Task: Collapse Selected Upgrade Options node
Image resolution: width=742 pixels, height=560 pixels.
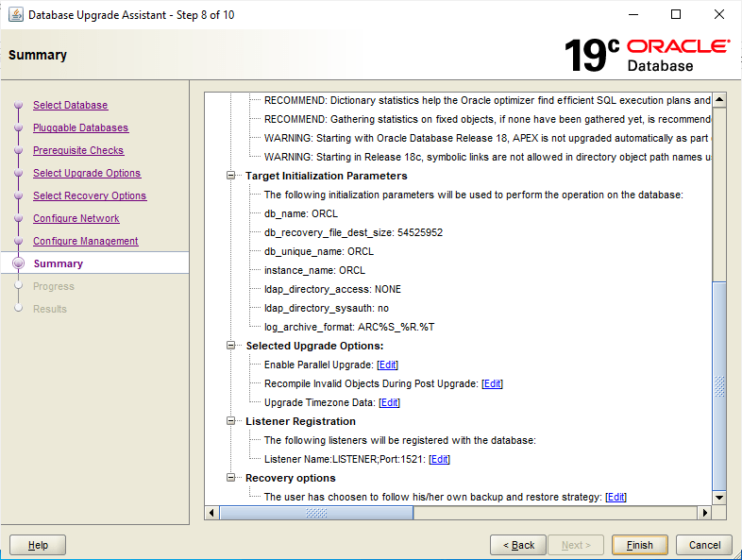Action: (x=231, y=346)
